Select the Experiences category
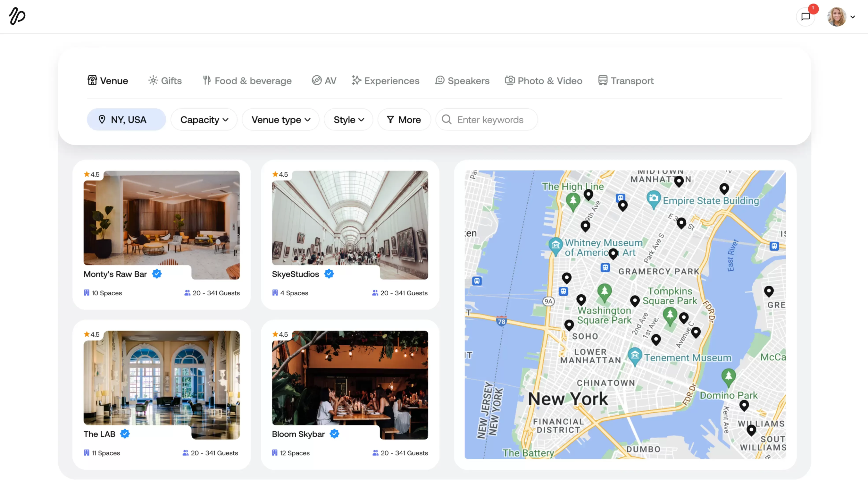 (x=385, y=80)
